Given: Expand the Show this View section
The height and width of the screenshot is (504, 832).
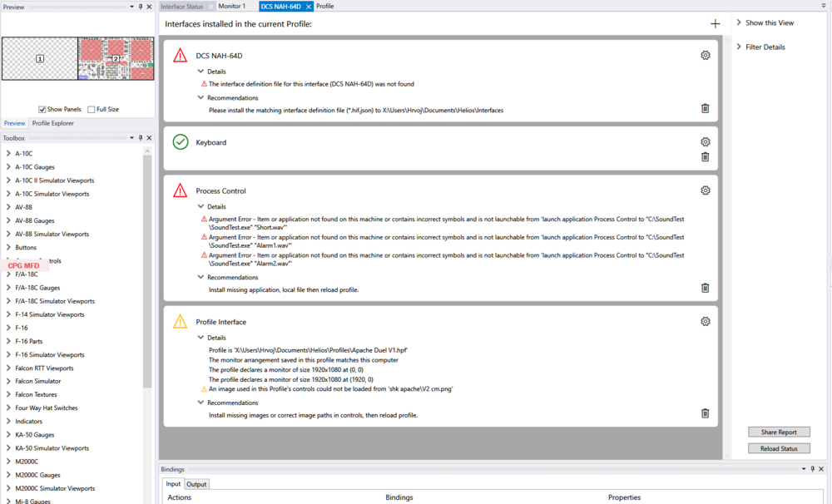Looking at the screenshot, I should [x=739, y=23].
